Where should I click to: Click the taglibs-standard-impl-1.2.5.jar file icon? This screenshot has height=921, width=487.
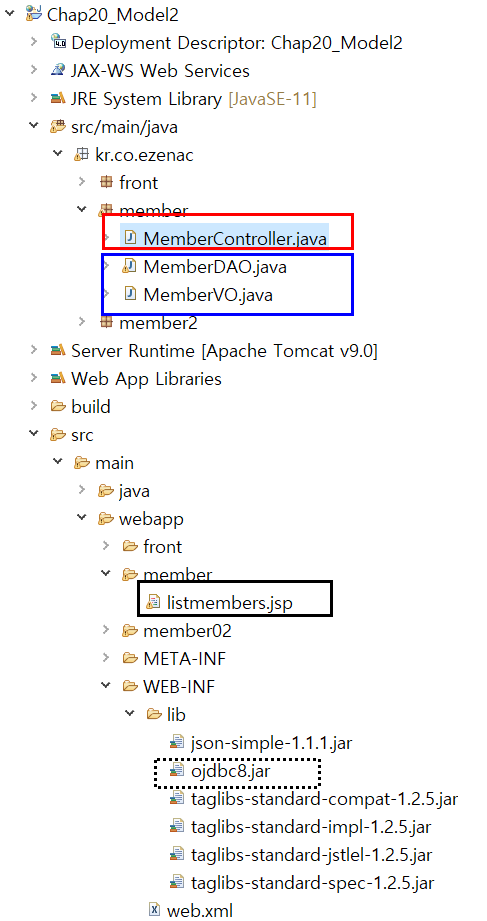[177, 826]
